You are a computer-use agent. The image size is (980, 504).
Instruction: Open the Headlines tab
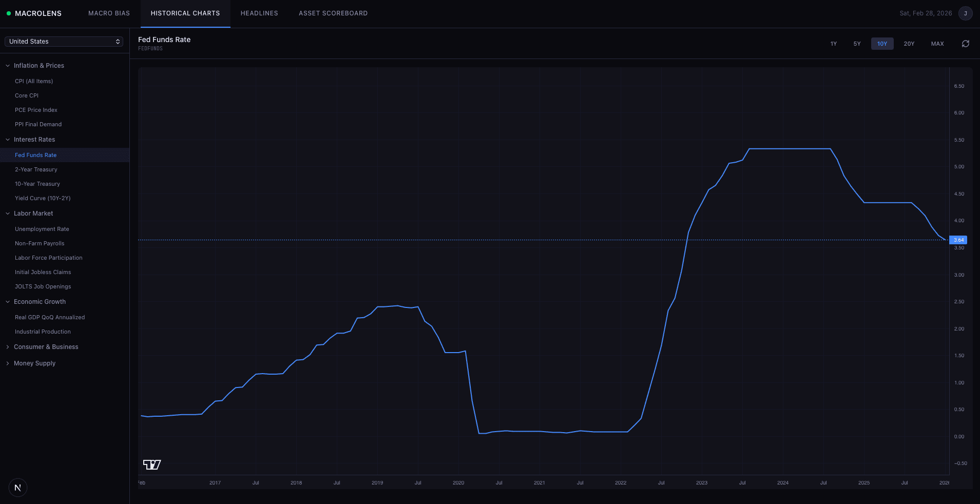259,13
